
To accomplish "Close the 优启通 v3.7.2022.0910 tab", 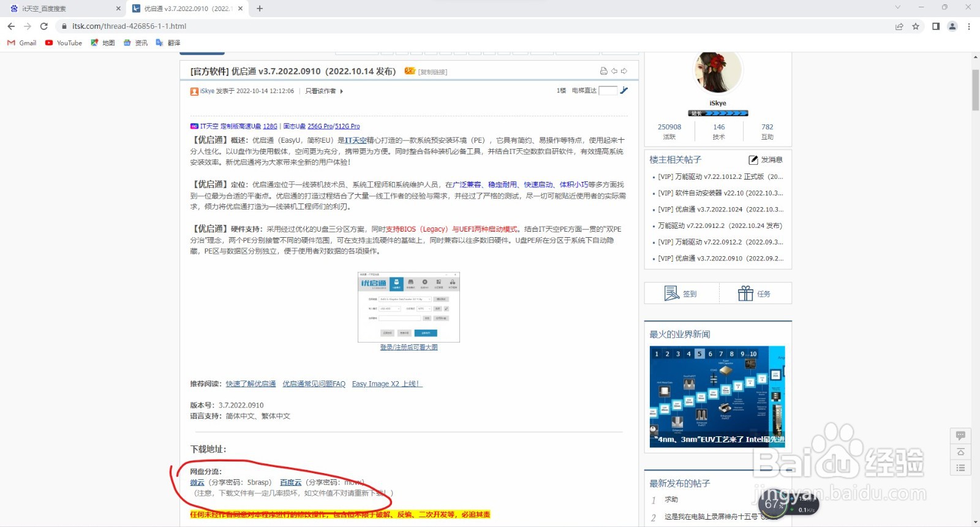I will [x=240, y=9].
